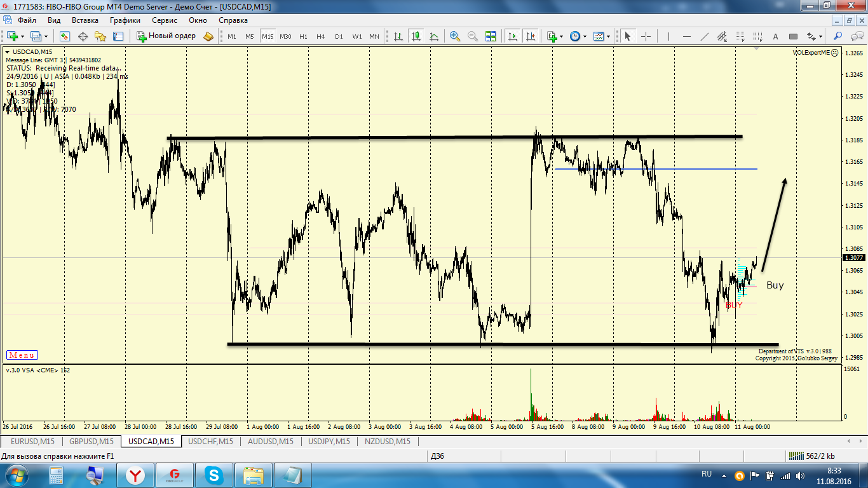868x488 pixels.
Task: Open the chat bubbles icon
Action: (x=857, y=36)
